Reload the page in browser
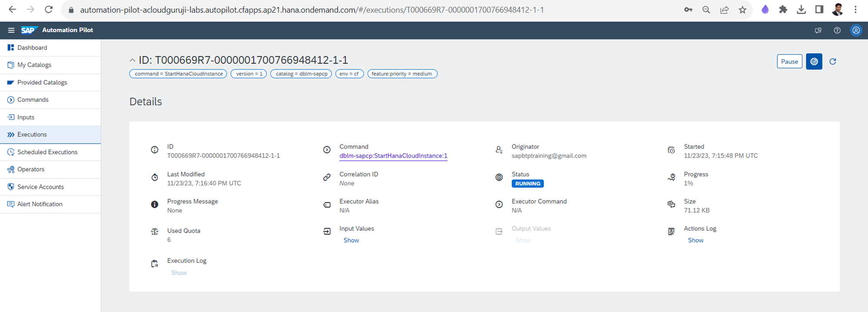Image resolution: width=868 pixels, height=312 pixels. coord(49,10)
